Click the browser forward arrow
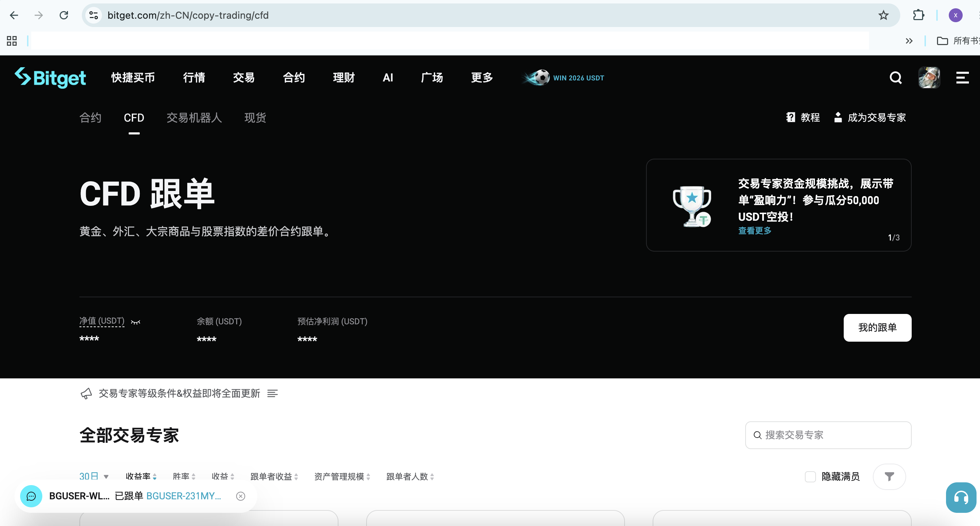 click(38, 15)
